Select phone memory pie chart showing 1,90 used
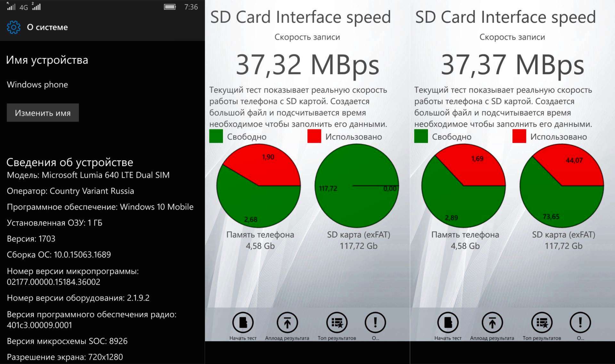 tap(258, 186)
